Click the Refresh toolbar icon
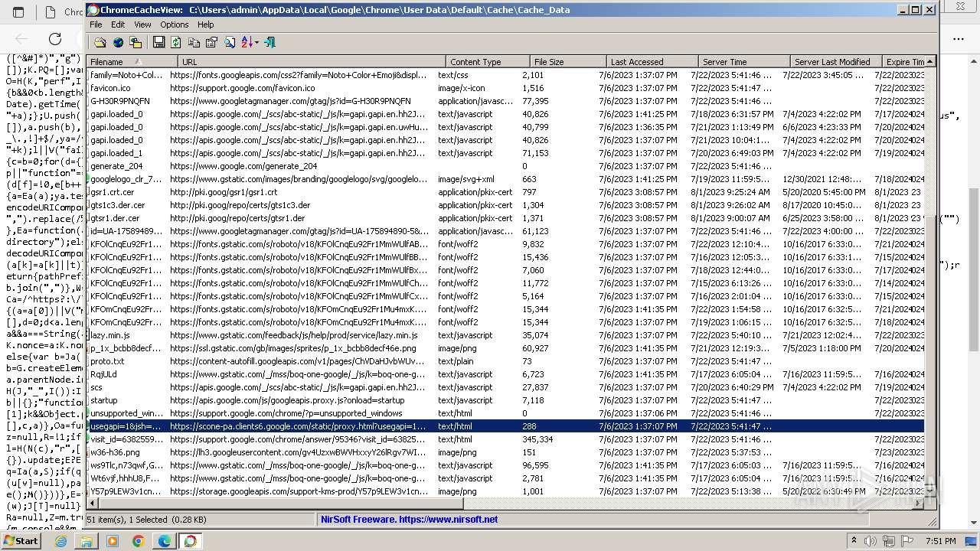Screen dimensions: 980x551 176,43
